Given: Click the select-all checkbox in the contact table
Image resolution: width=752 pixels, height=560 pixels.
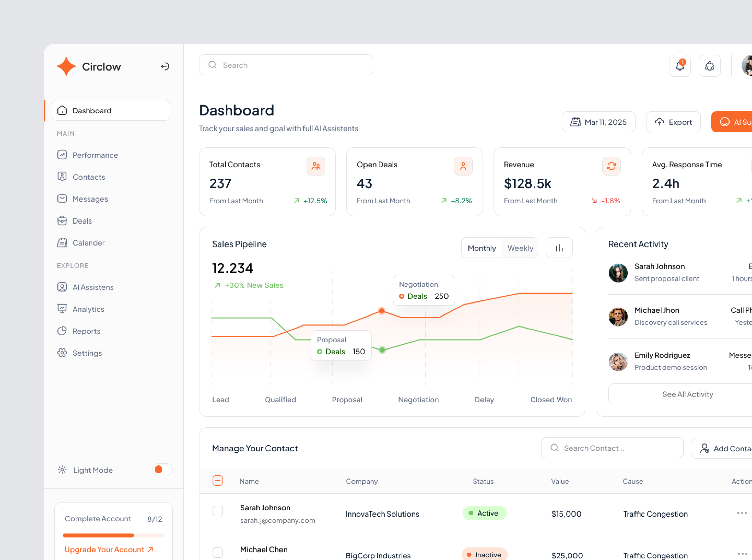Looking at the screenshot, I should tap(218, 481).
